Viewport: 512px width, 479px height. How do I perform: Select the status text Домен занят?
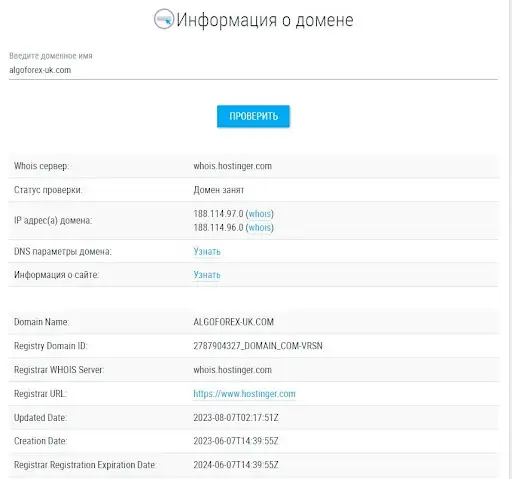[x=219, y=190]
